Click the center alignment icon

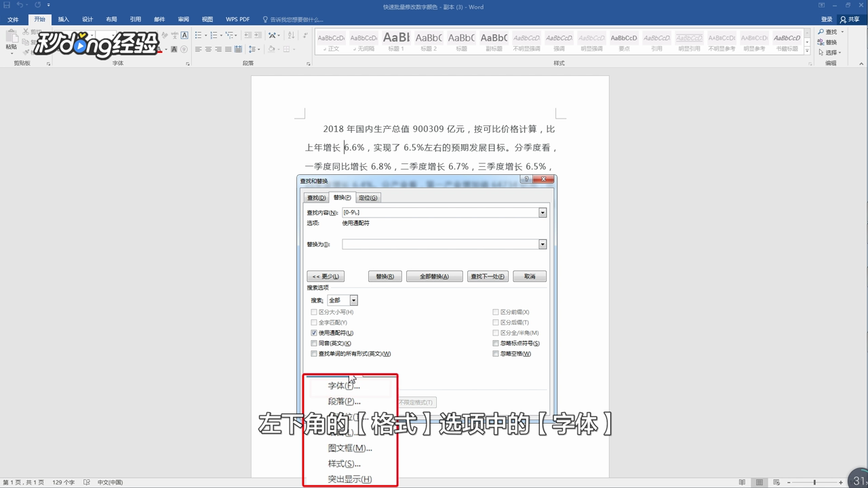(208, 49)
